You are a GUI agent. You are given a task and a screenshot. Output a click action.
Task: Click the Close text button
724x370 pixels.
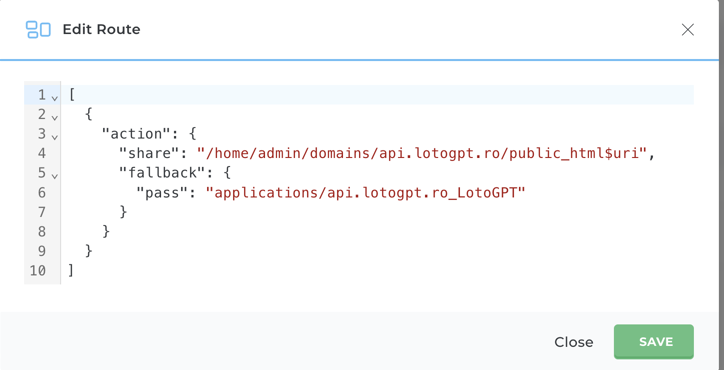coord(573,342)
